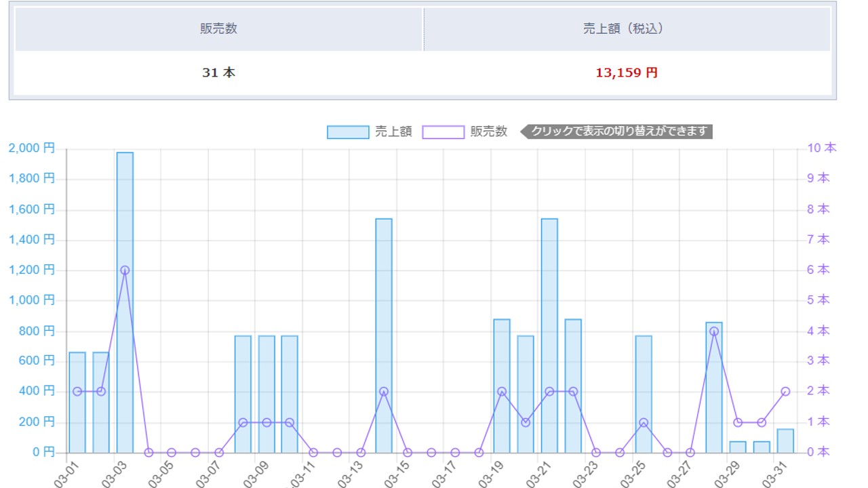Viewport: 868px width, 488px height.
Task: Click the 2本 line point on 03-31
Action: point(785,392)
